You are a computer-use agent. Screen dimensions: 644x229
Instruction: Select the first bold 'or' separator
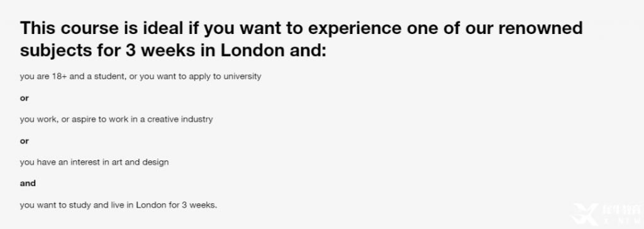(25, 98)
